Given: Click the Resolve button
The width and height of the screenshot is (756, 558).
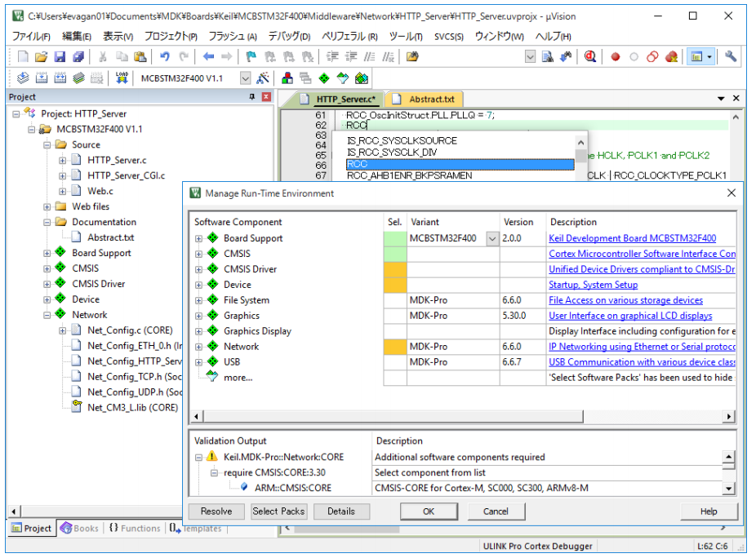Looking at the screenshot, I should coord(216,511).
